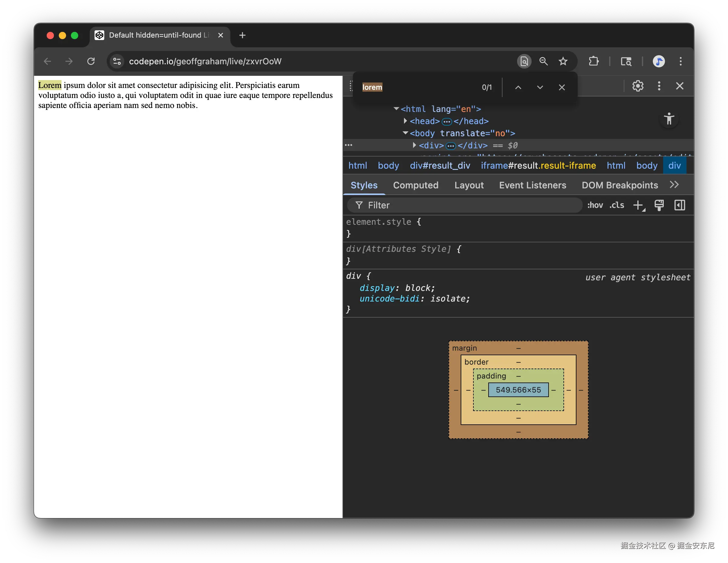Show more DevTools tabs via double chevron
728x563 pixels.
674,185
